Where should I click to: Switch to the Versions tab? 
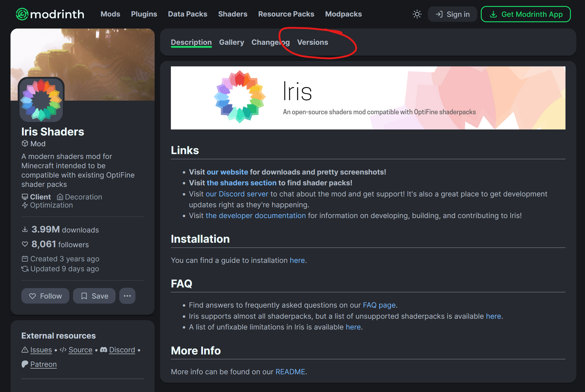(313, 42)
